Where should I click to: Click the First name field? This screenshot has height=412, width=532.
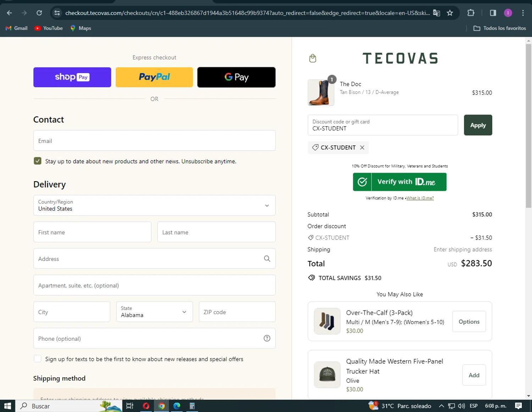point(92,232)
